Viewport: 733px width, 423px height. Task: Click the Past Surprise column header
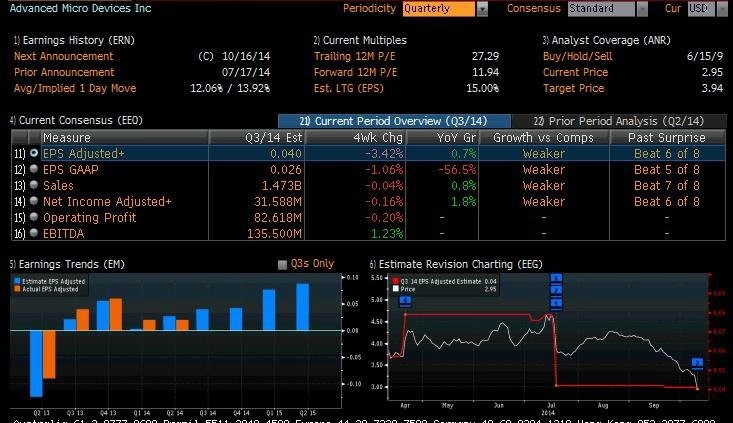[x=668, y=137]
